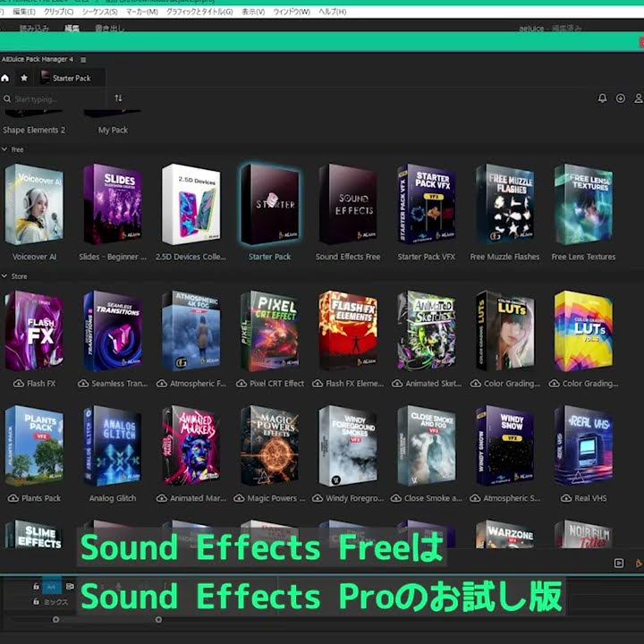Open Noir Film Titles pack box
644x644 pixels.
click(x=583, y=534)
